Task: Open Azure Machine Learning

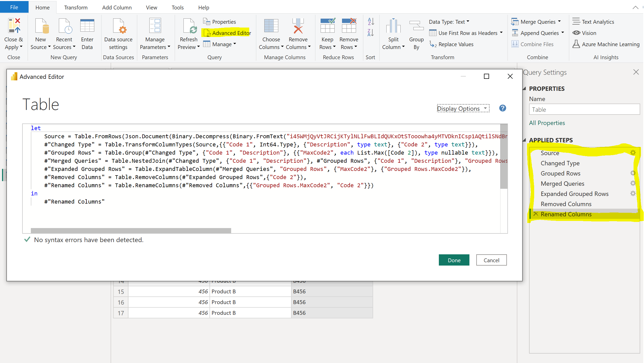Action: click(x=606, y=44)
